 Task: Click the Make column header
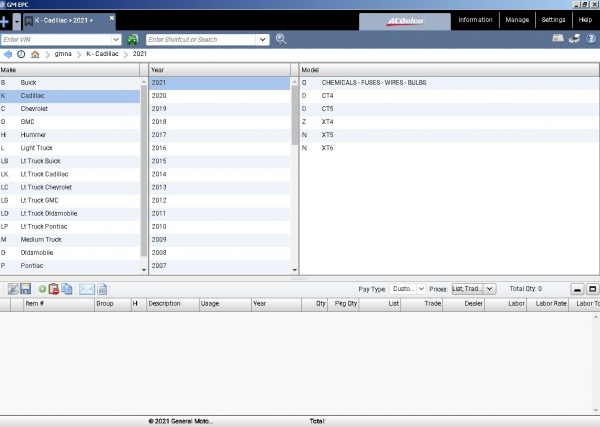[x=70, y=70]
